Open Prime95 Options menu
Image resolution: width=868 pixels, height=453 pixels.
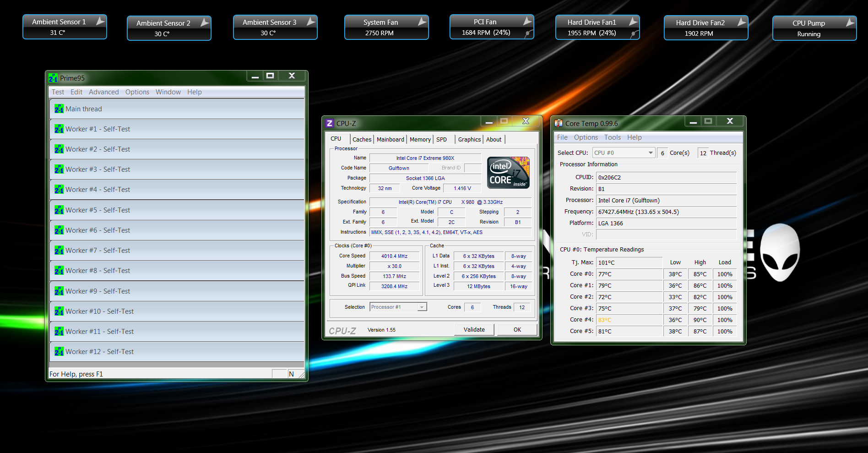click(137, 92)
